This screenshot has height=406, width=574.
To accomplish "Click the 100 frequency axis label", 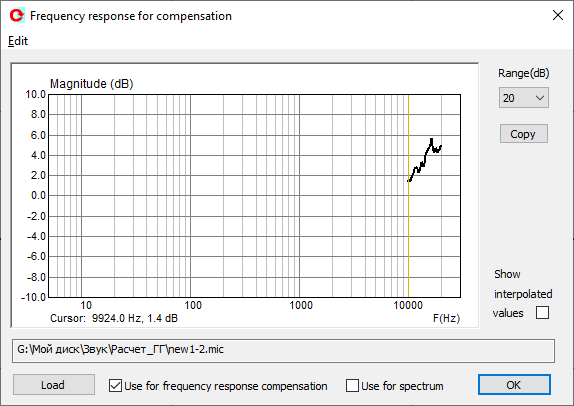I will pos(193,305).
